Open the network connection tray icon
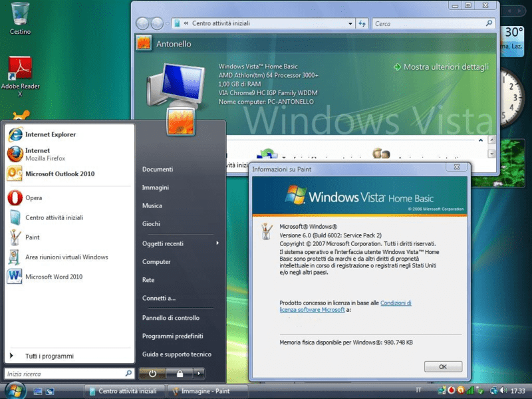The image size is (532, 399). click(x=493, y=391)
